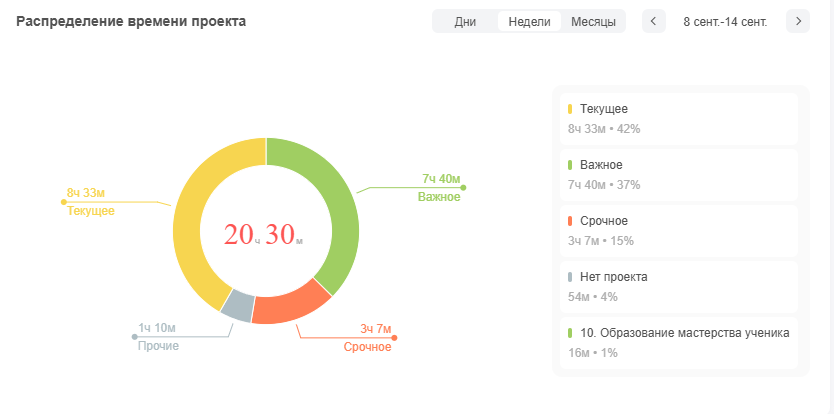Select the Недели tab
Image resolution: width=834 pixels, height=414 pixels.
[x=529, y=21]
